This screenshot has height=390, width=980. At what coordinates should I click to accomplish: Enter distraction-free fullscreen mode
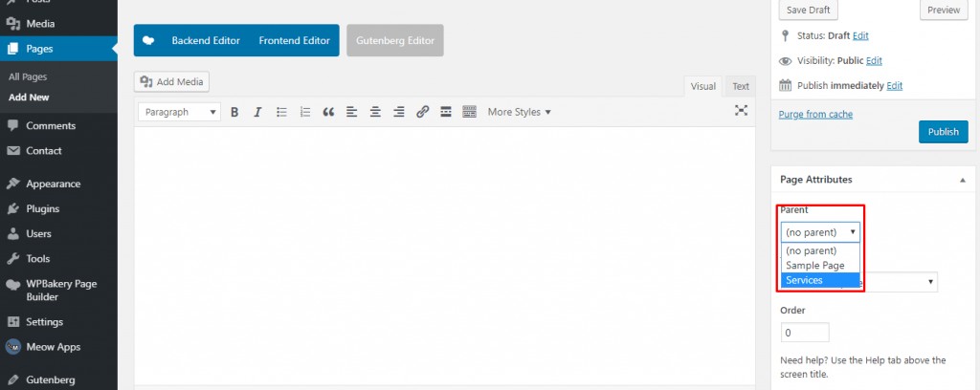(741, 111)
